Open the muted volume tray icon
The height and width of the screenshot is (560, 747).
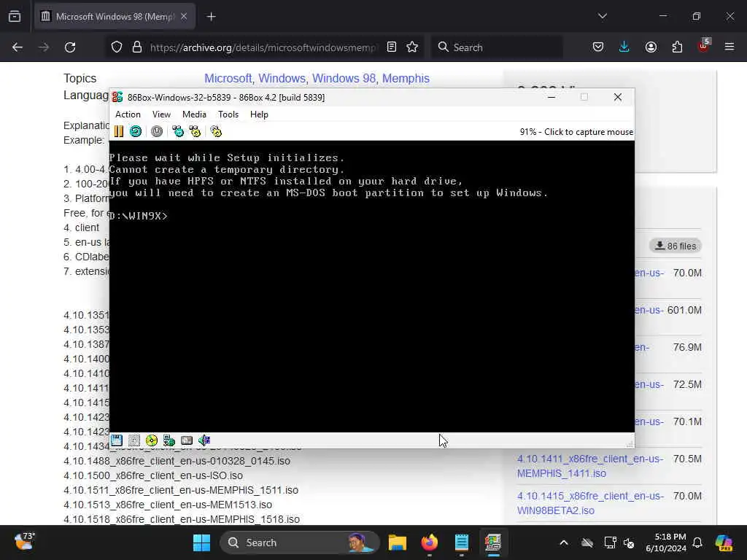tap(629, 542)
